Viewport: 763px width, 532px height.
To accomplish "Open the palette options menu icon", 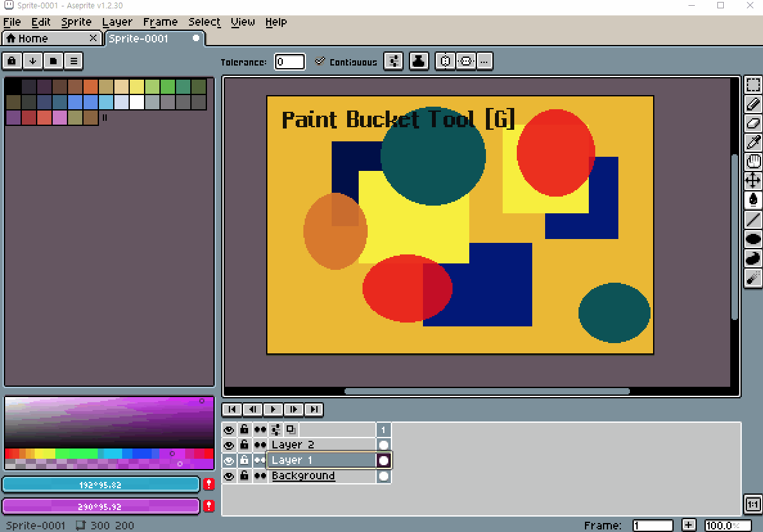I will coord(73,61).
